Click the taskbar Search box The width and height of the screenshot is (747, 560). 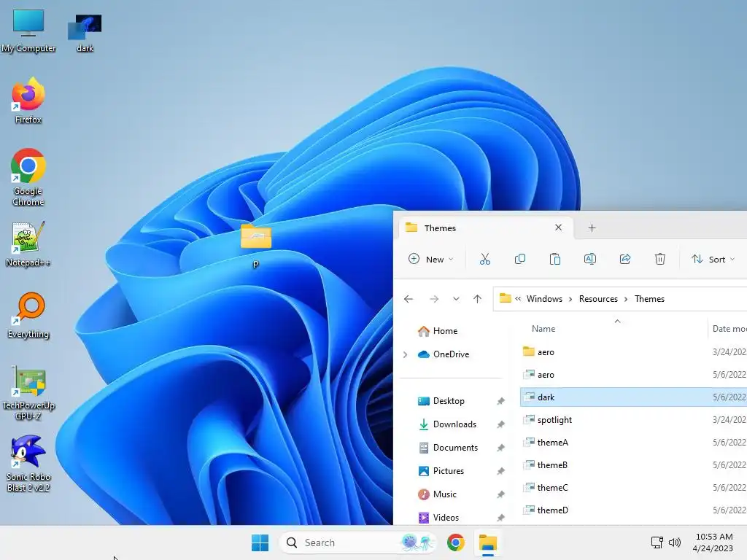click(357, 542)
